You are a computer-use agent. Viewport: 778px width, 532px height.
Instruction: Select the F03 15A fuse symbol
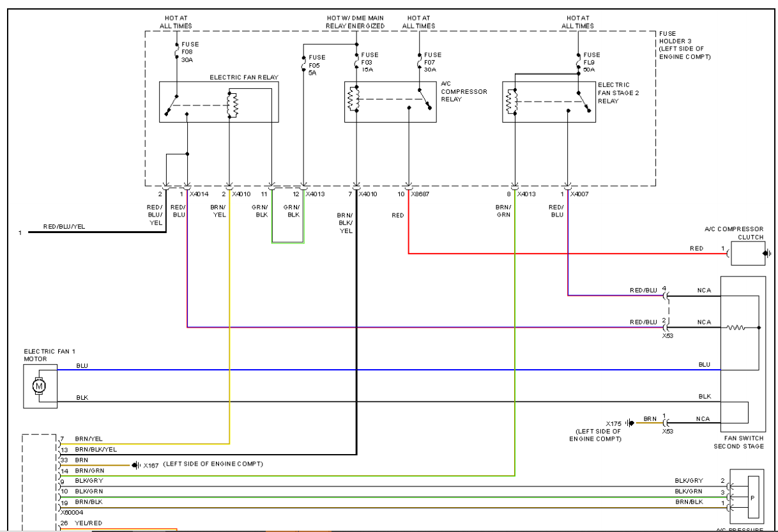(x=356, y=63)
